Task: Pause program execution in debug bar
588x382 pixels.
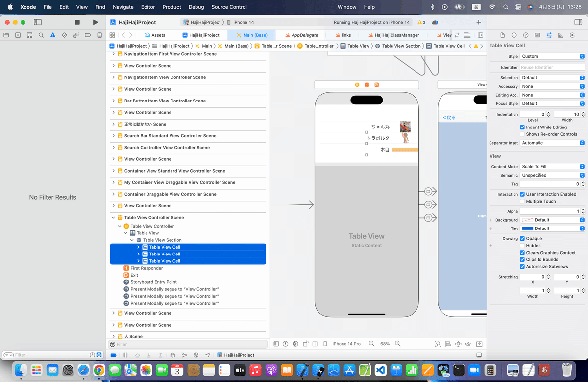Action: click(x=125, y=355)
